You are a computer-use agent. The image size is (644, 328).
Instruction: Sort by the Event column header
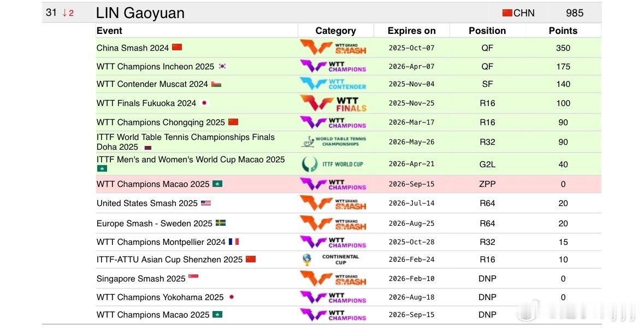pyautogui.click(x=109, y=31)
